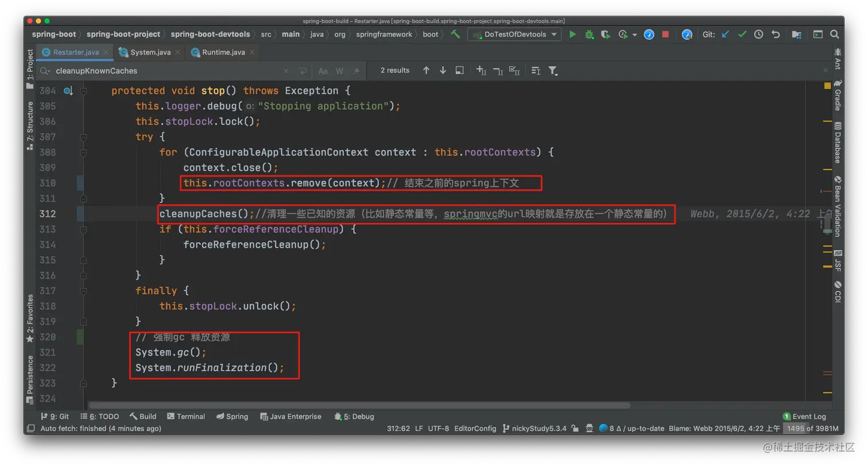
Task: Revert changes with the Git rollback arrow
Action: [776, 34]
